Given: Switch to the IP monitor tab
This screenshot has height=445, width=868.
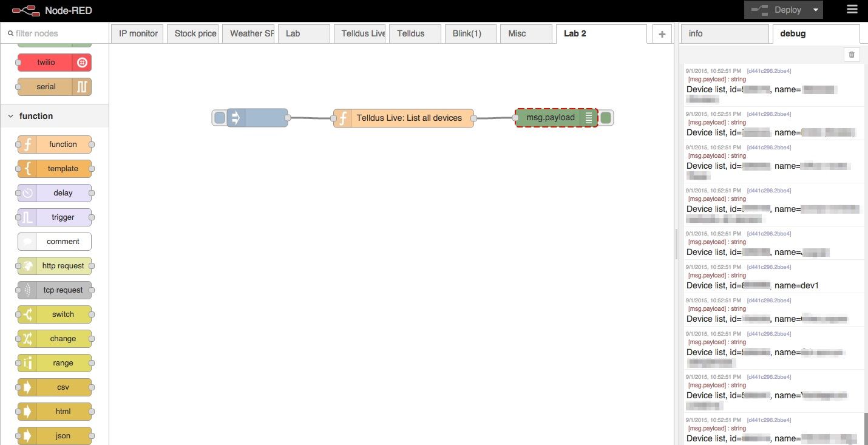Looking at the screenshot, I should click(x=138, y=33).
